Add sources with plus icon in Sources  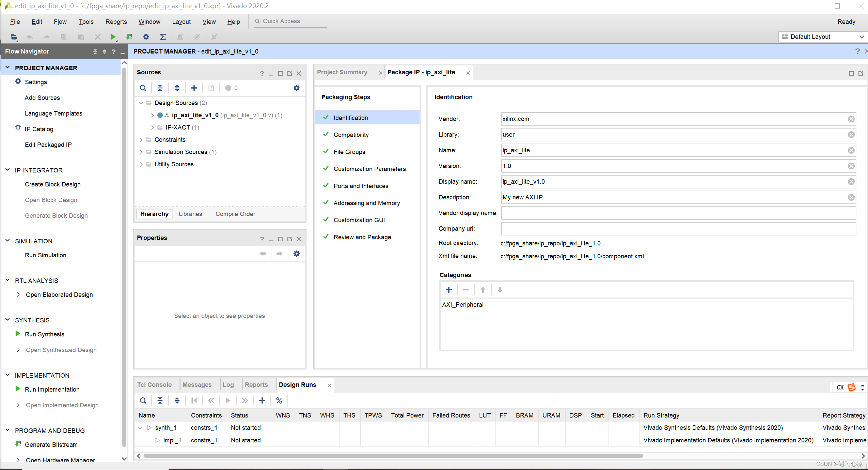[194, 88]
